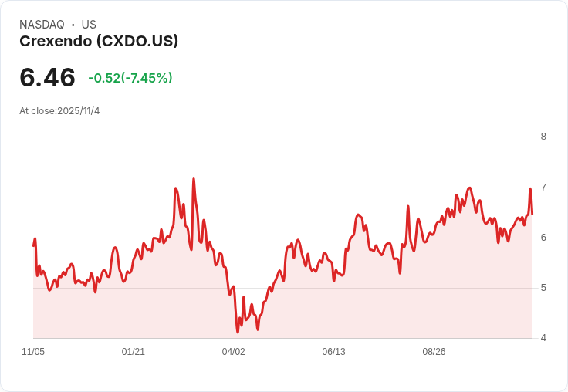Click the starting point of the price line
This screenshot has height=392, width=568.
pyautogui.click(x=34, y=245)
